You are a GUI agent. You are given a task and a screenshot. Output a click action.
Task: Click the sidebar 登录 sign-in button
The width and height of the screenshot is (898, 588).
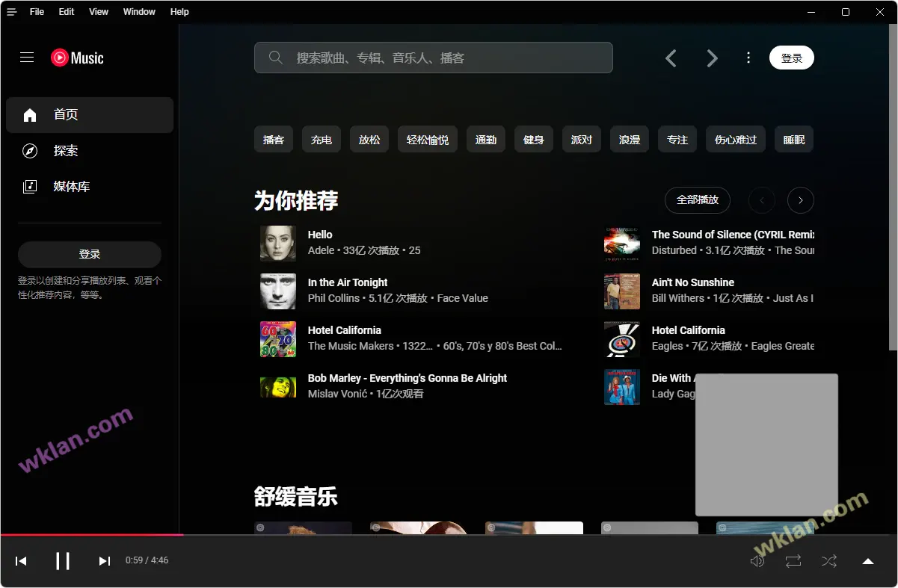point(90,254)
